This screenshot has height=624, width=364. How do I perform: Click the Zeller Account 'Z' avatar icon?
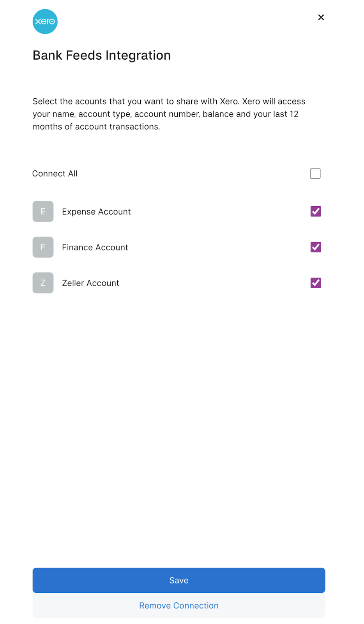click(x=43, y=283)
